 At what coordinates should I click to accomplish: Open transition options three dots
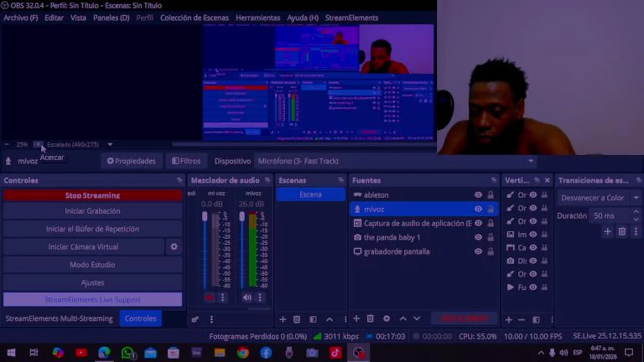click(x=636, y=232)
